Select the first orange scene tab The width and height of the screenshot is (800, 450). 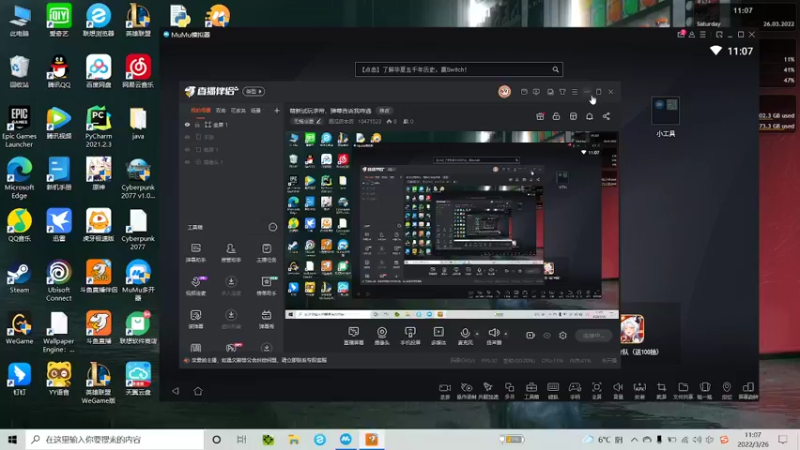[201, 110]
